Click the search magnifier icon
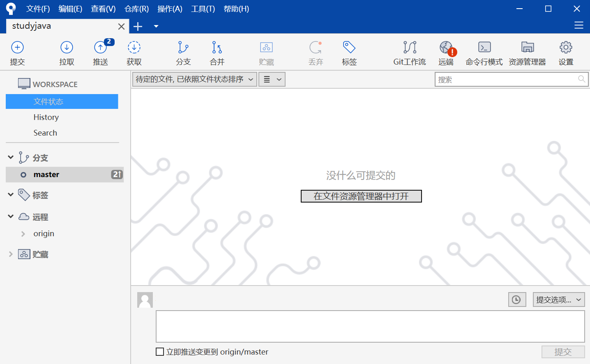This screenshot has width=590, height=364. click(x=581, y=79)
